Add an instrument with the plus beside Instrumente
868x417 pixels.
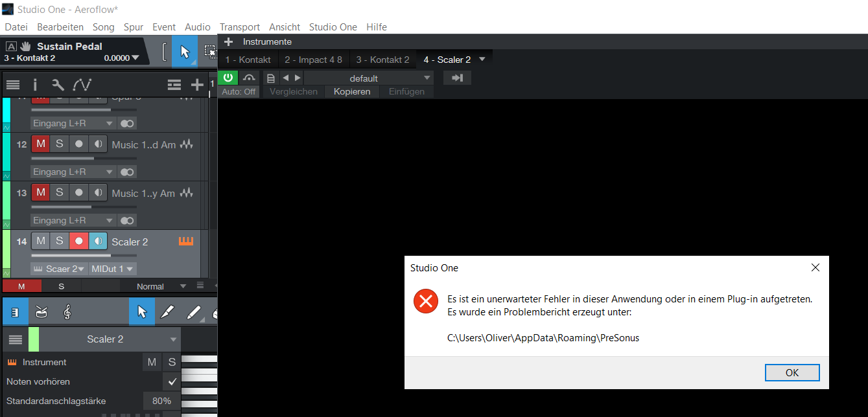228,41
